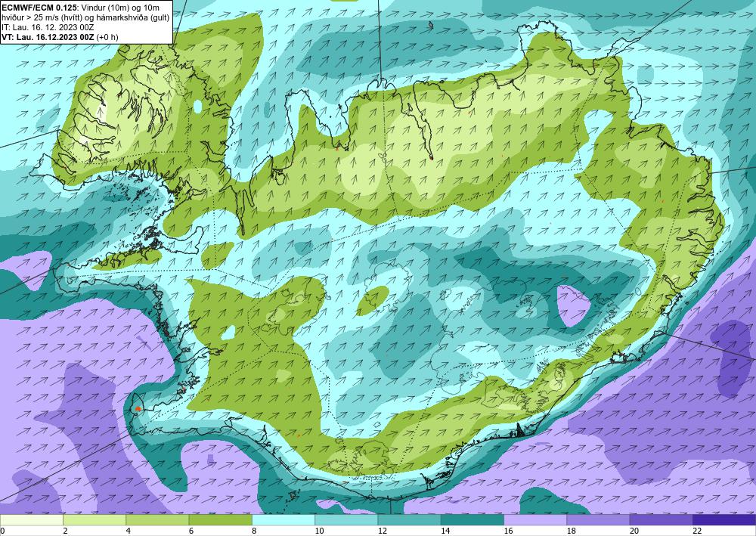This screenshot has width=756, height=536.
Task: Click the 'VT: Lau. 16.12.2023 00Z' valid time
Action: [x=48, y=37]
